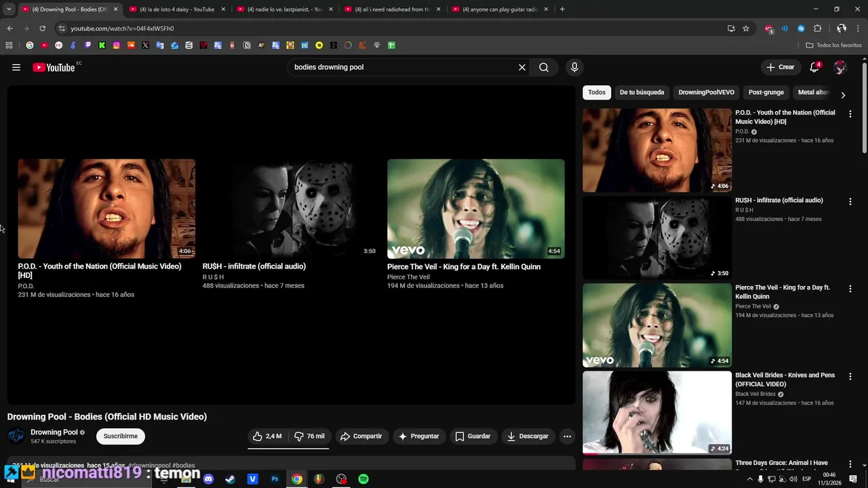Open the YouTube account avatar menu
Viewport: 868px width, 488px height.
(840, 67)
